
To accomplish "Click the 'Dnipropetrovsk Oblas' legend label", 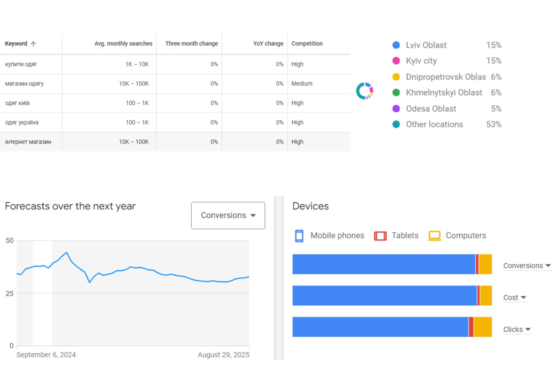I will [446, 77].
